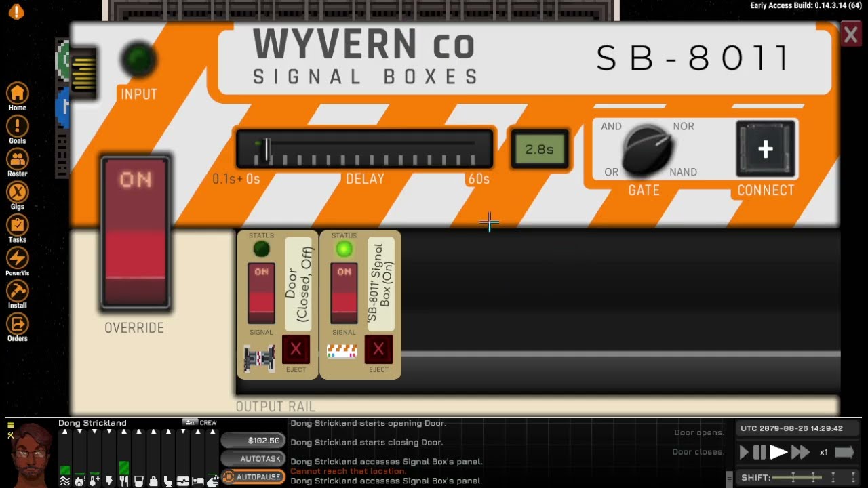This screenshot has height=488, width=868.
Task: Select the OR gate label
Action: (612, 172)
